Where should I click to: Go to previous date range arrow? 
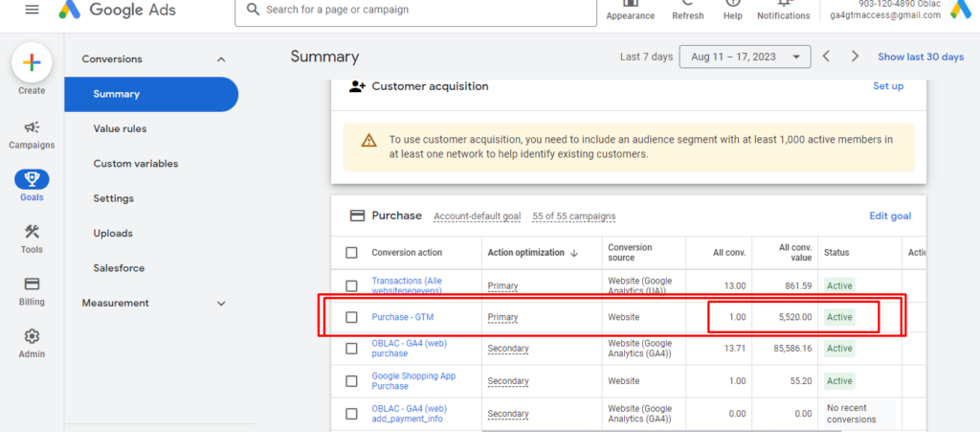point(826,57)
